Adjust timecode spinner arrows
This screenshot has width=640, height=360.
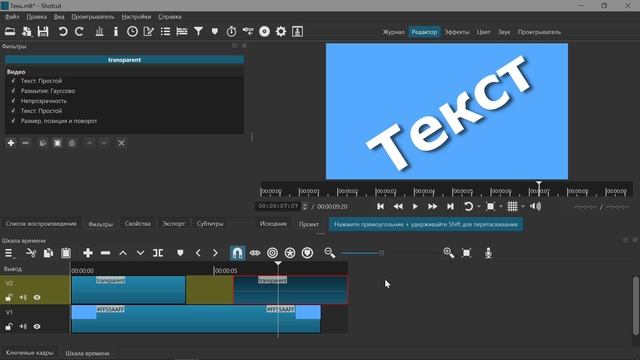pos(305,207)
